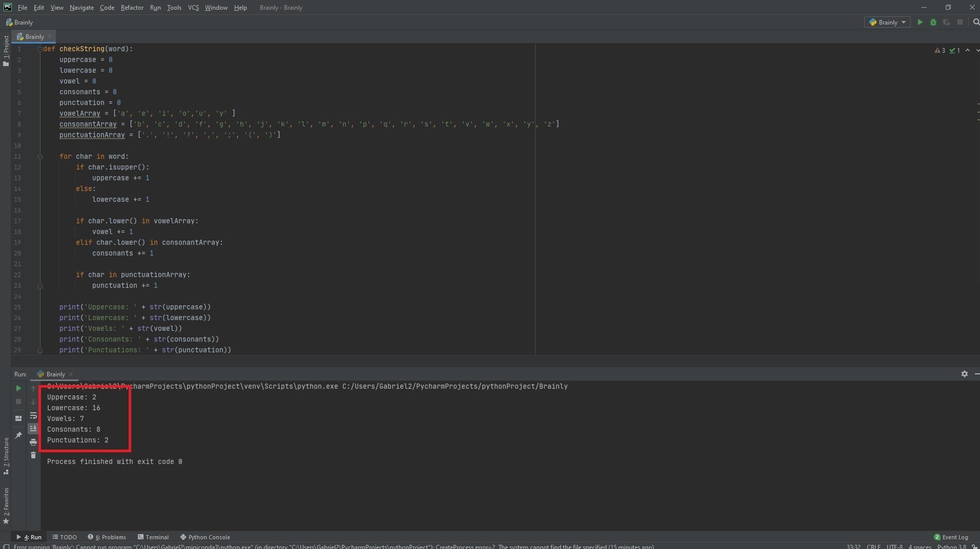Toggle scroll to end in Run console
This screenshot has height=549, width=980.
pyautogui.click(x=33, y=428)
